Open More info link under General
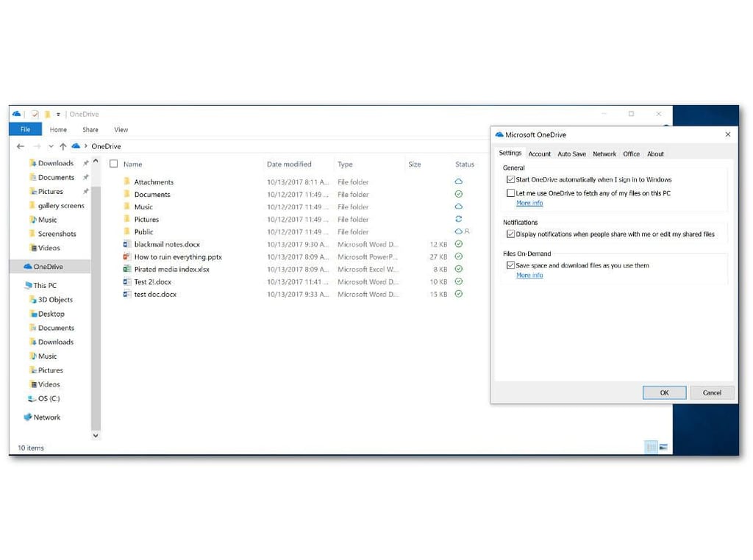 [529, 203]
